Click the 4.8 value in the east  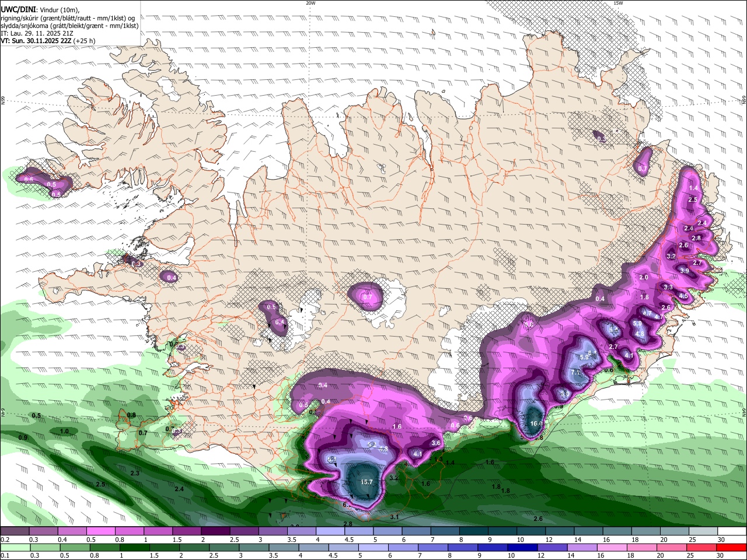[640, 334]
